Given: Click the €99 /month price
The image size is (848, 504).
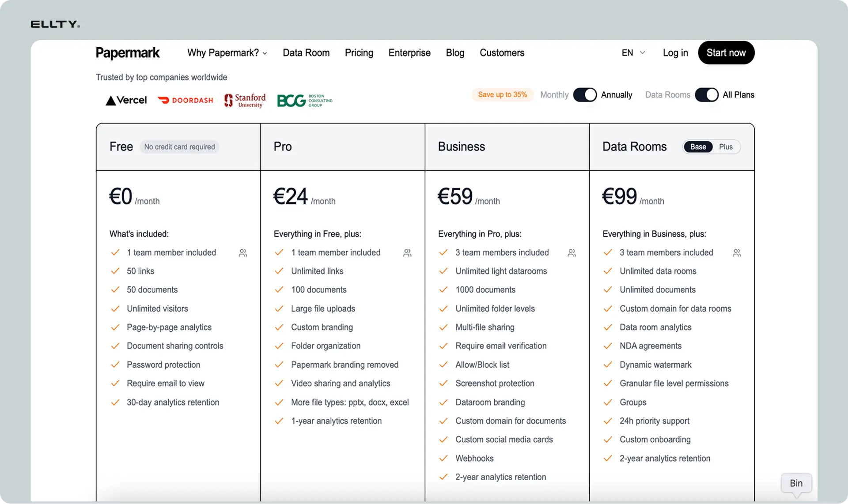Looking at the screenshot, I should (633, 197).
